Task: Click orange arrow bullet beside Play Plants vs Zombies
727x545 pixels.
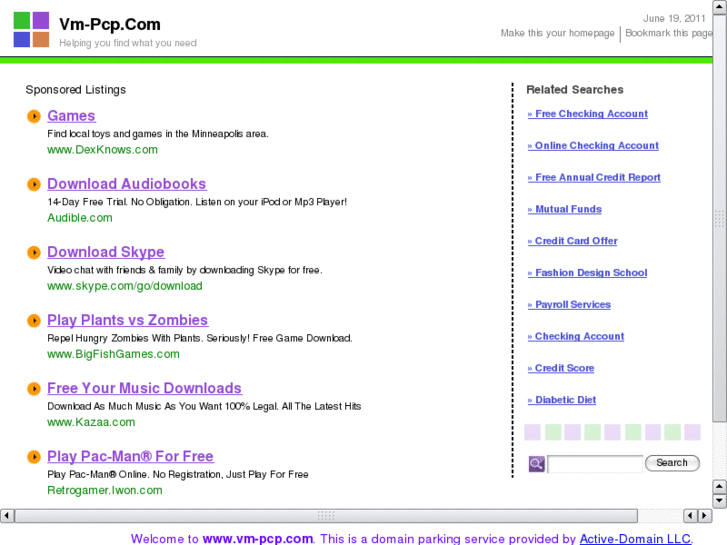Action: click(34, 321)
